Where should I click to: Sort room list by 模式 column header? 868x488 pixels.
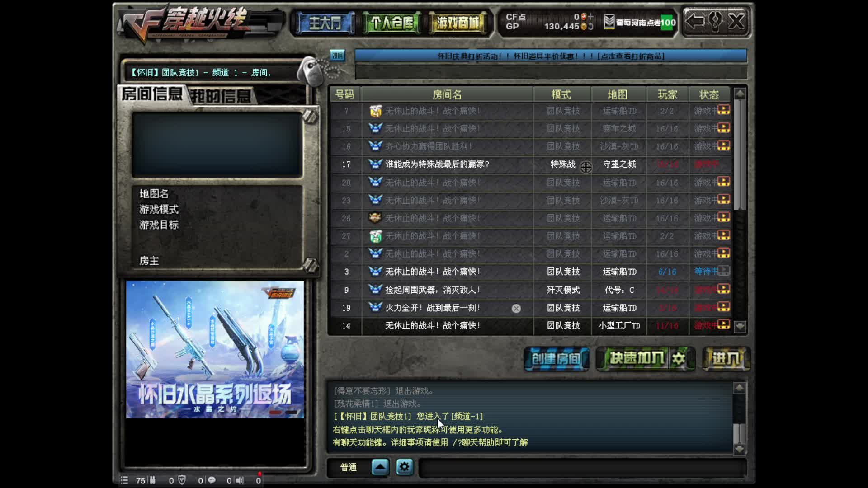561,95
